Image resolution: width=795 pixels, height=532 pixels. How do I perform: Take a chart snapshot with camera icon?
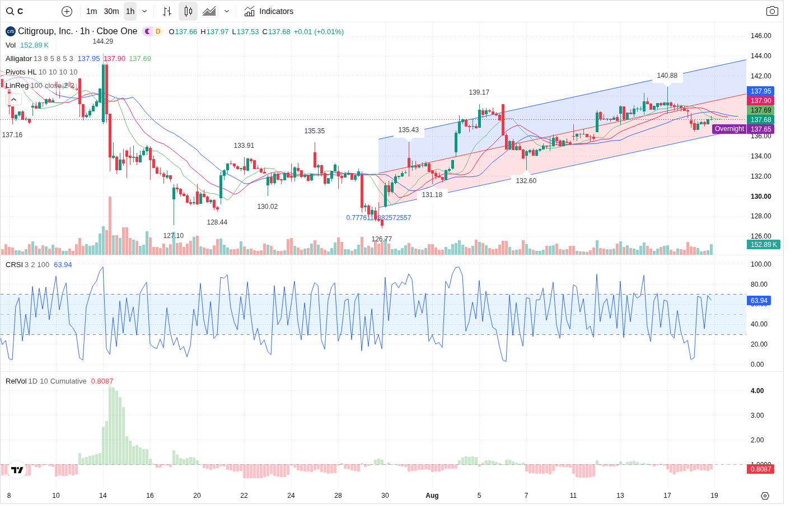pos(772,11)
